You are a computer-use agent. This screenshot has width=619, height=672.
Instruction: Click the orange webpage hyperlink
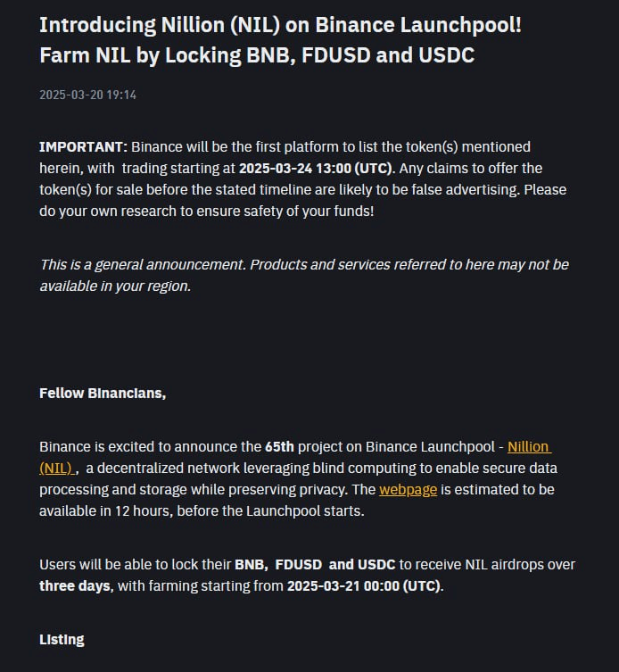[x=408, y=489]
